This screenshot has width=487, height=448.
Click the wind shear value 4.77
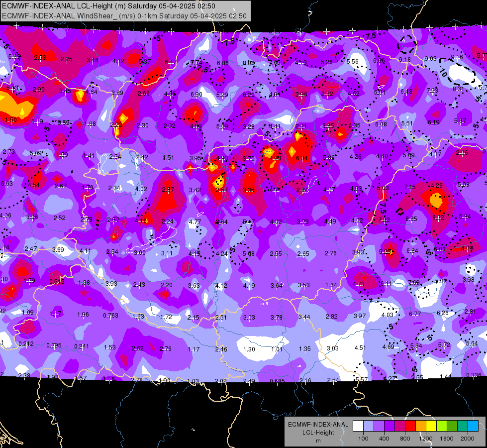point(195,222)
